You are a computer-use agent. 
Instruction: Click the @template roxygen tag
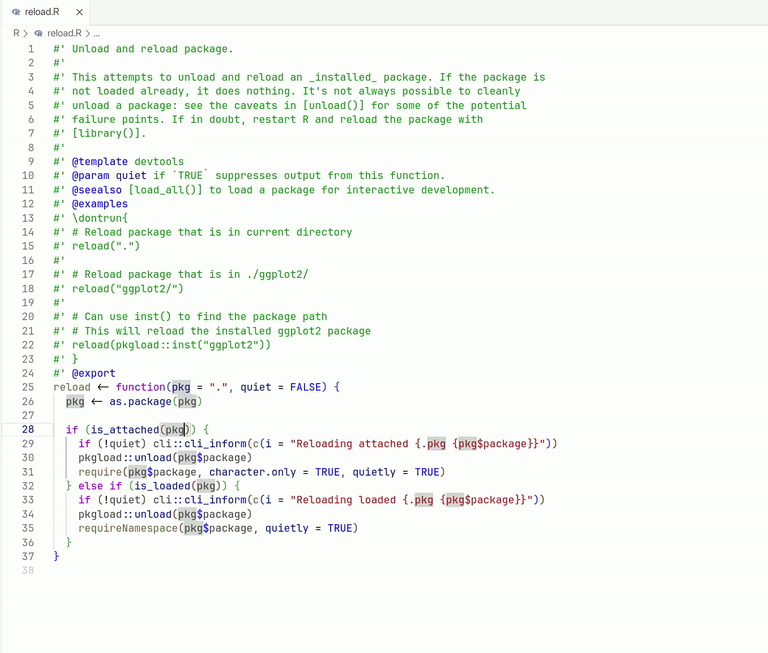pyautogui.click(x=100, y=162)
